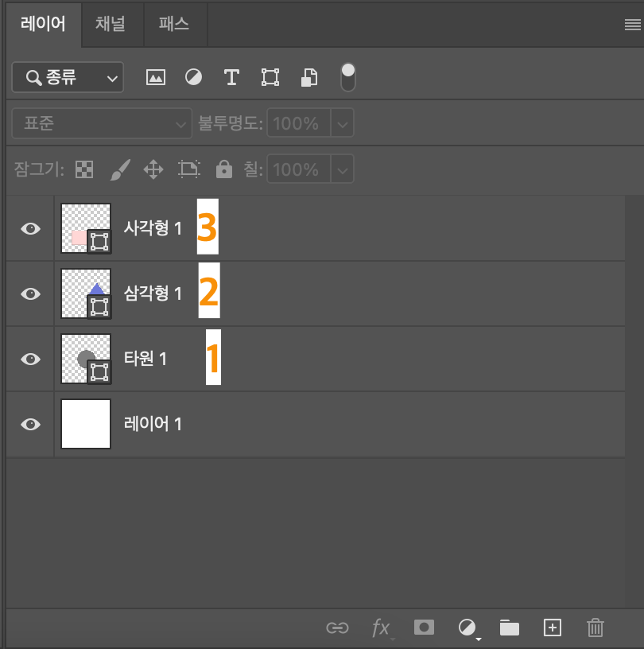Open the layer style fx menu
644x649 pixels.
(x=381, y=628)
